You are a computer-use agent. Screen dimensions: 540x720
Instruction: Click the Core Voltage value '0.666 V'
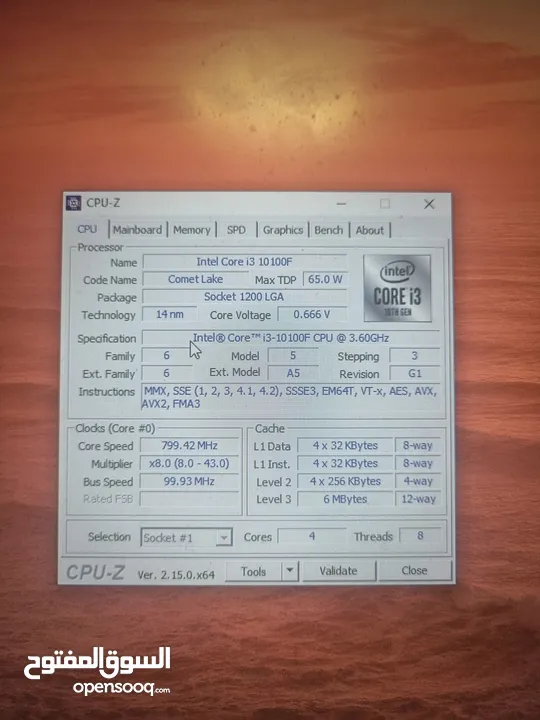pos(312,314)
